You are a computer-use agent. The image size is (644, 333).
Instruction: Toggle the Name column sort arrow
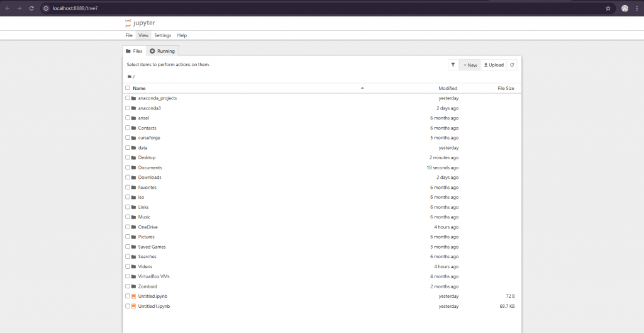(362, 88)
